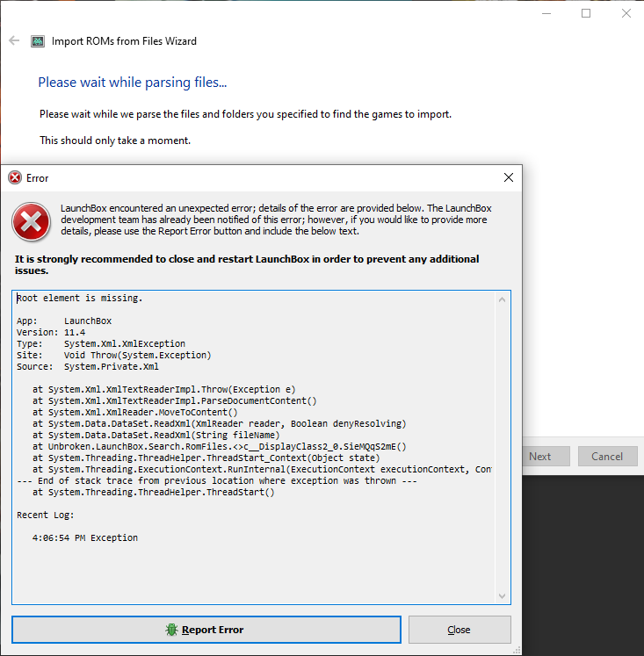Viewport: 644px width, 656px height.
Task: Click scrollbar up arrow in error details
Action: coord(503,299)
